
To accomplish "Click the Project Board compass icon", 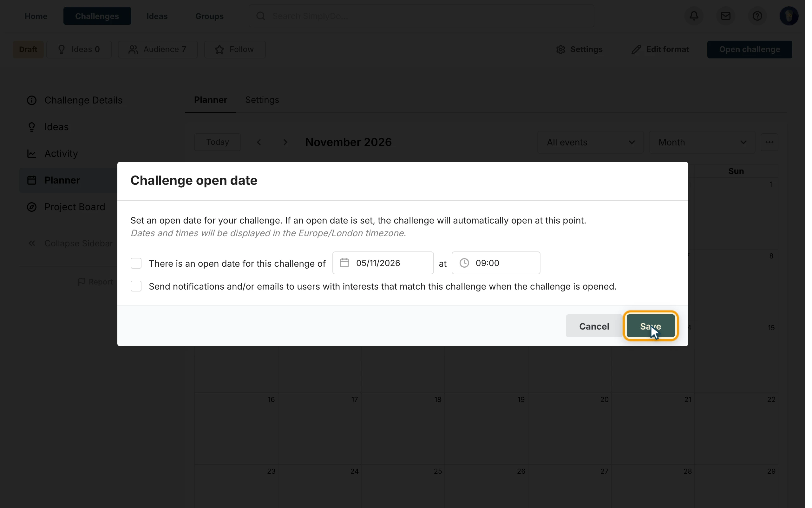I will click(x=31, y=207).
